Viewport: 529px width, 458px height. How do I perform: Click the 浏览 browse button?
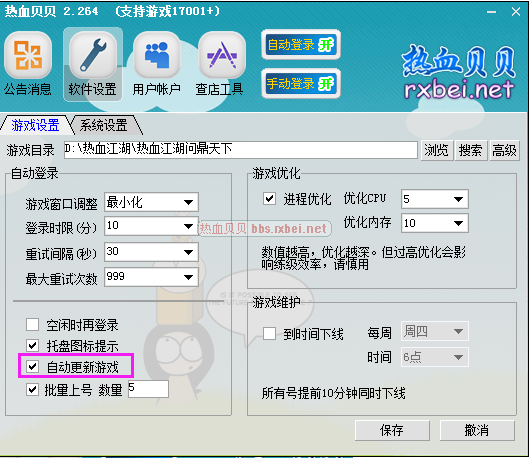click(437, 150)
